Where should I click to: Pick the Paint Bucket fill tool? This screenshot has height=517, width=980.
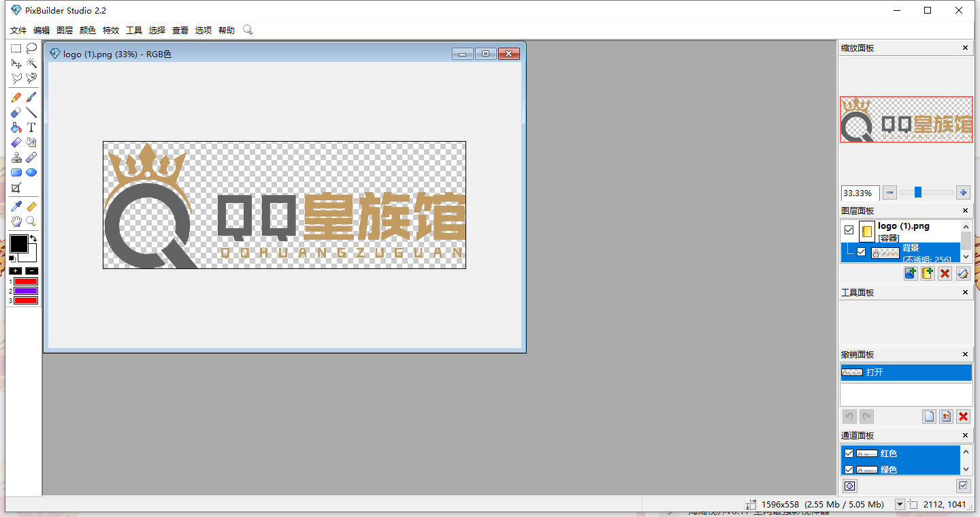click(x=16, y=127)
